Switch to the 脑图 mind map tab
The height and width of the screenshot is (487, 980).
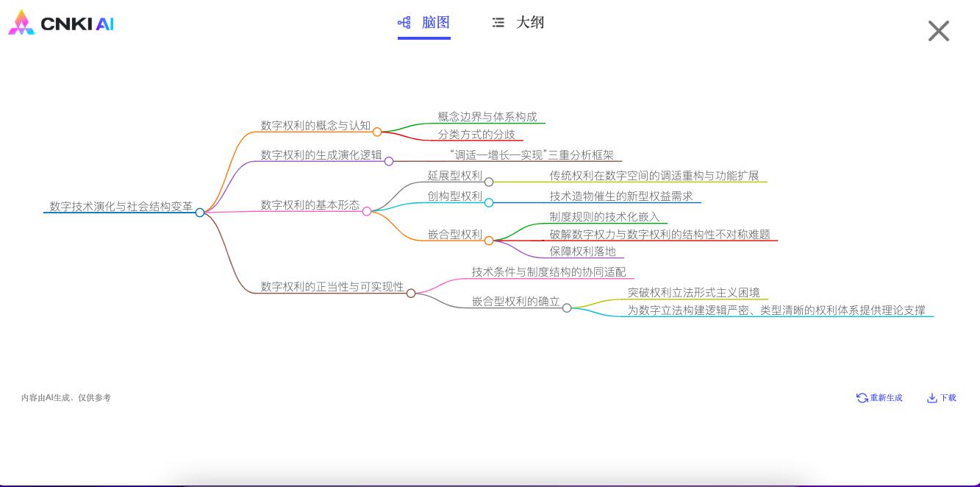(x=424, y=23)
